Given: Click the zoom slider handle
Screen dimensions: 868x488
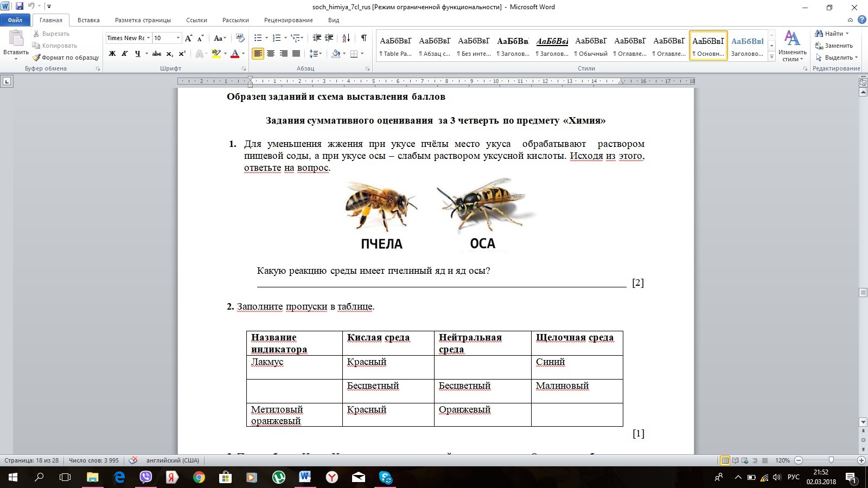Looking at the screenshot, I should pos(831,460).
